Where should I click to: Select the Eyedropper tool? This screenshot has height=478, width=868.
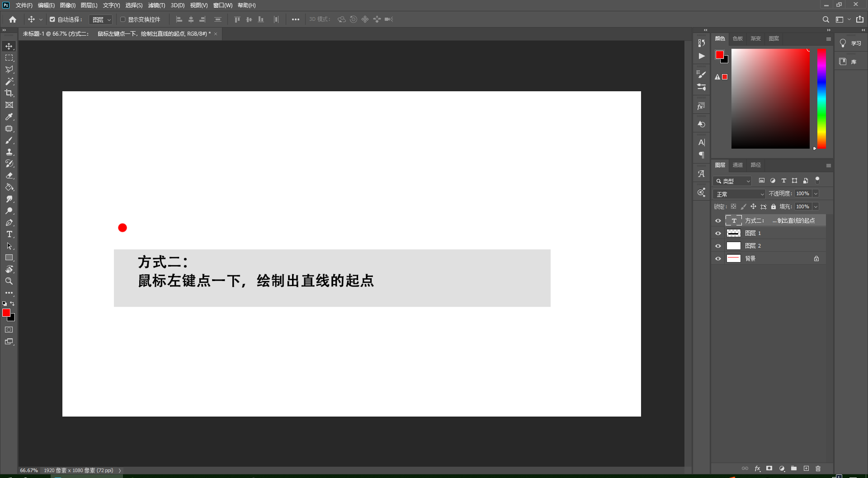(x=9, y=117)
